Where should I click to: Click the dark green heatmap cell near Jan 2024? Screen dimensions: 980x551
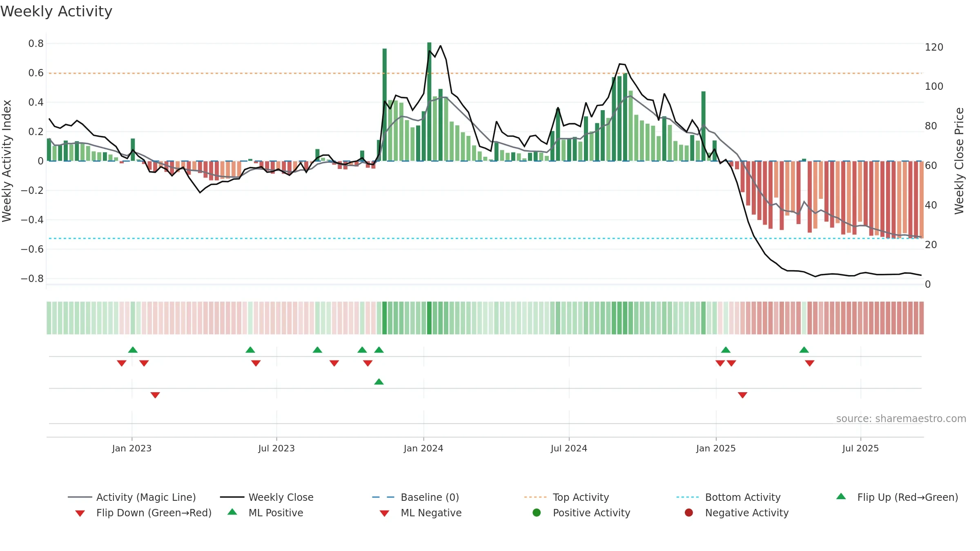click(x=429, y=318)
